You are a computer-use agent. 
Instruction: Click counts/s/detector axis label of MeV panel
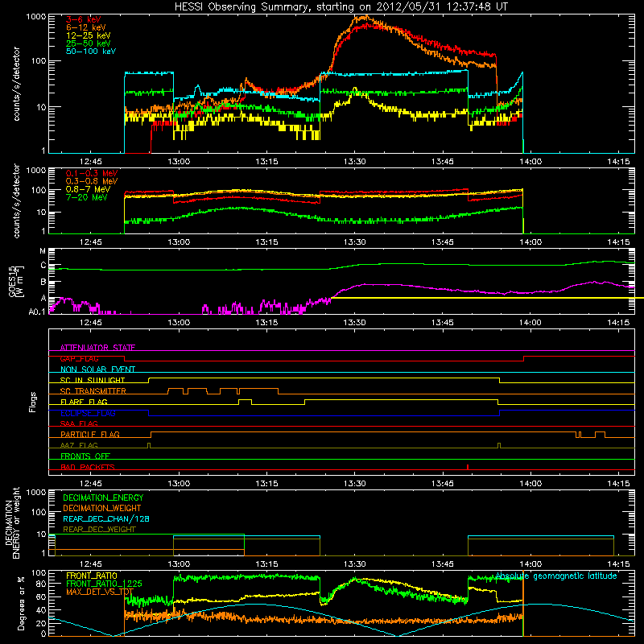tap(16, 200)
